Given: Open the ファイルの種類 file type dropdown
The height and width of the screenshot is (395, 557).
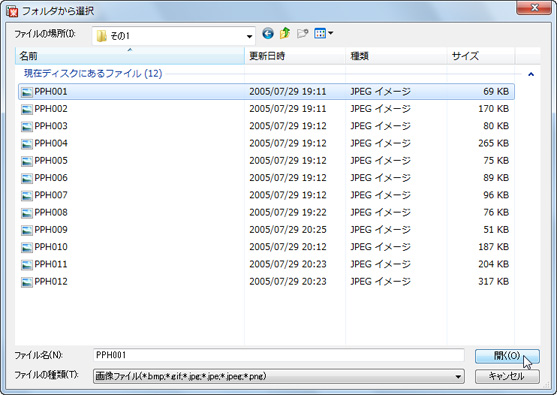Looking at the screenshot, I should tap(459, 377).
